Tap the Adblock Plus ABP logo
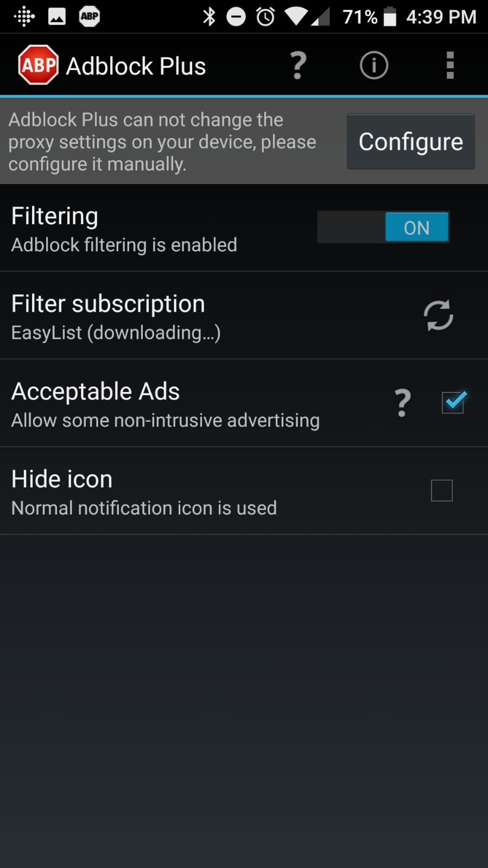Screen dimensions: 488x868 38,65
